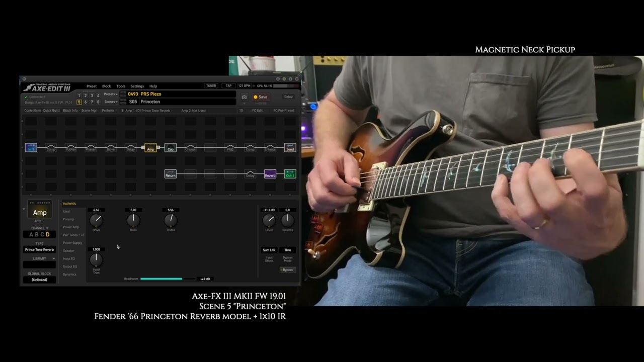Select the Return block
Image resolution: width=644 pixels, height=362 pixels.
(x=171, y=174)
